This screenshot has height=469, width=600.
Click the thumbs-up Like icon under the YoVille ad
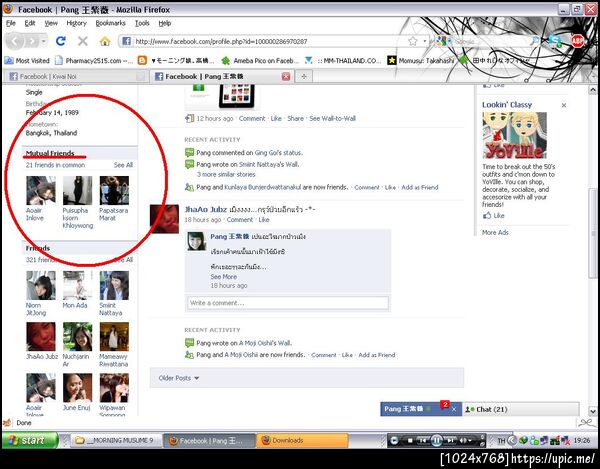[x=487, y=215]
